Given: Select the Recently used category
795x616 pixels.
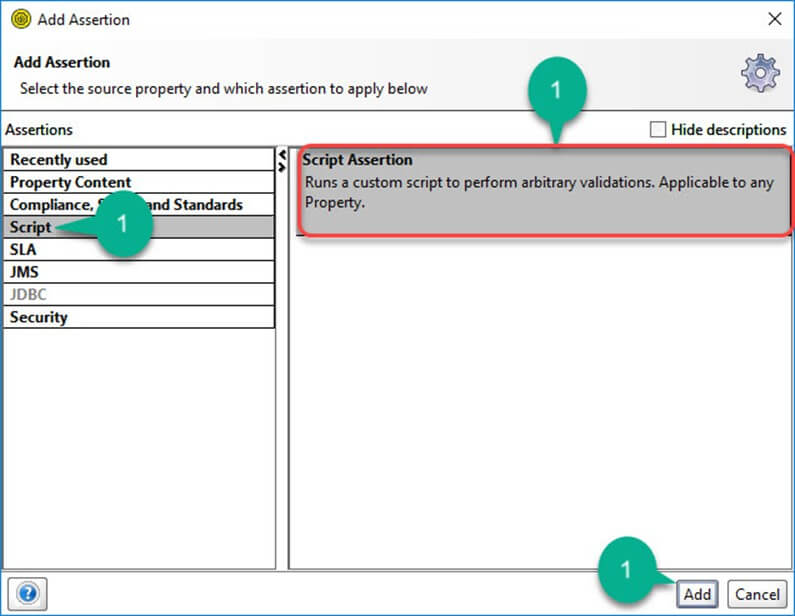Looking at the screenshot, I should (x=58, y=159).
